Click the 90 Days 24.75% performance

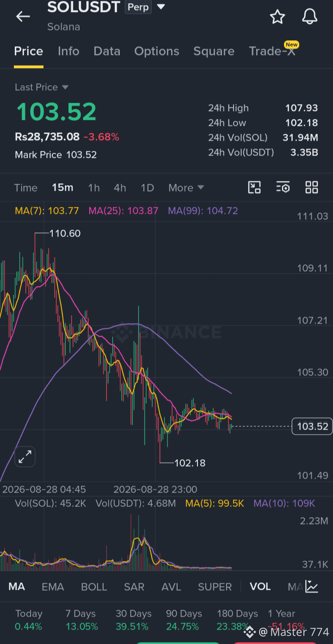[x=184, y=620]
